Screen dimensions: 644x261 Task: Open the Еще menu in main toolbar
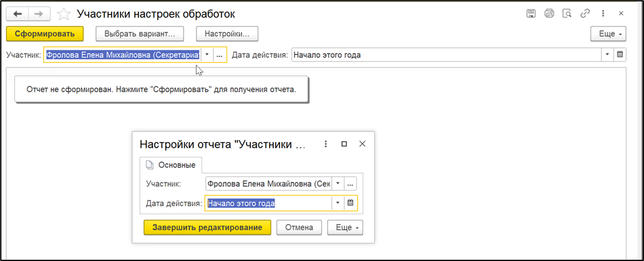click(x=608, y=34)
